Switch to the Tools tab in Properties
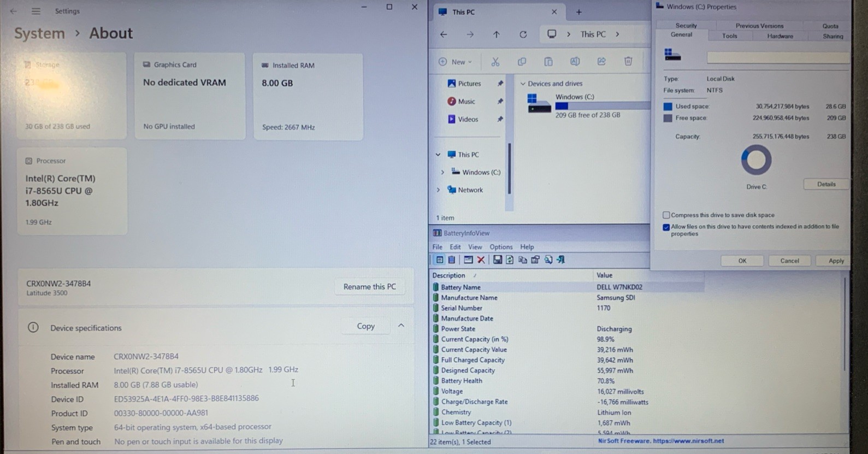Image resolution: width=868 pixels, height=454 pixels. (x=730, y=36)
